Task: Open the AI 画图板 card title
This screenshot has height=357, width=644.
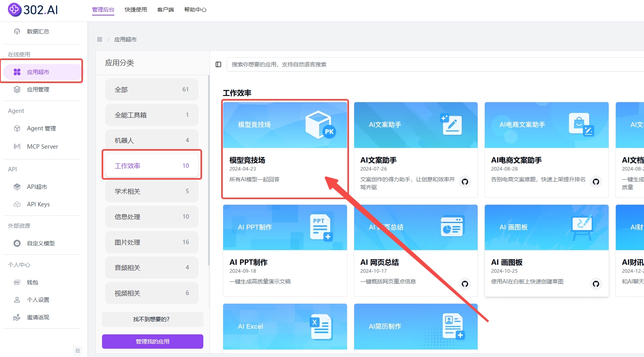Action: coord(507,262)
